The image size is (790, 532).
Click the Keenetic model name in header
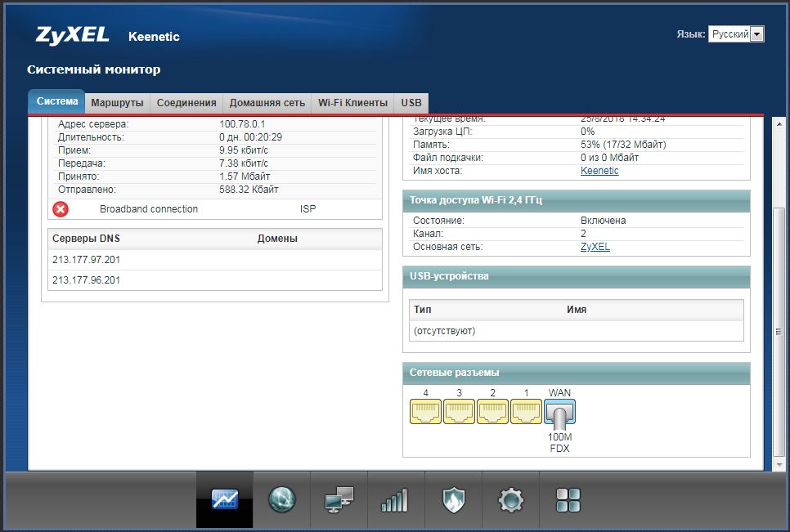(x=154, y=37)
